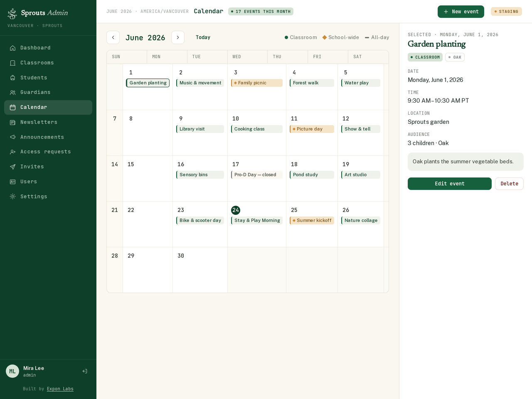Open the Bike & scooter day event
Viewport: 532px width, 399px height.
[200, 221]
